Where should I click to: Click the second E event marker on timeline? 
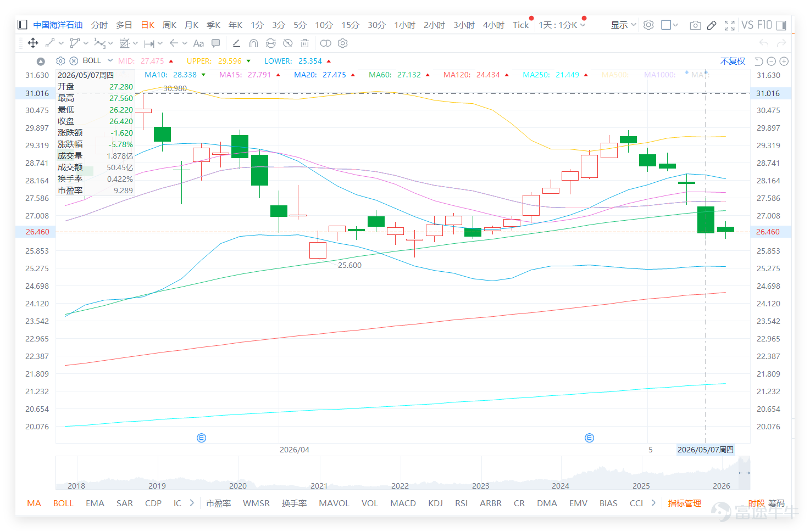point(590,438)
